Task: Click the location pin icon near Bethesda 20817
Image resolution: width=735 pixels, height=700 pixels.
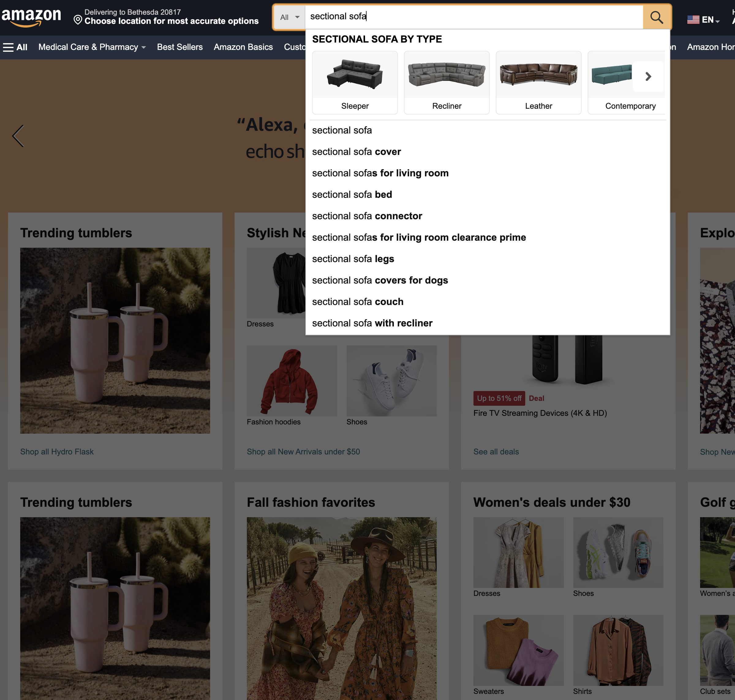Action: click(x=78, y=21)
